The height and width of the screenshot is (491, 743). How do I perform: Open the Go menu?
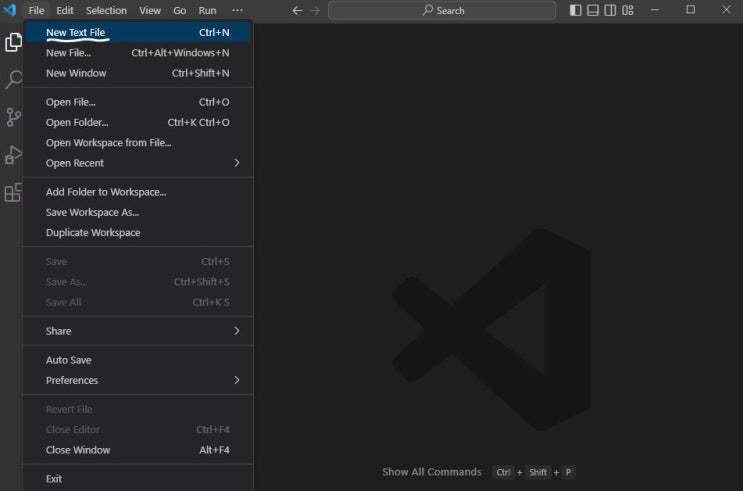[x=180, y=10]
